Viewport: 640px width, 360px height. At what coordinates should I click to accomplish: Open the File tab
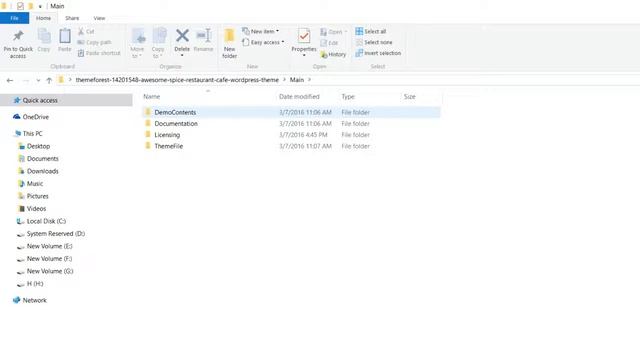(x=14, y=18)
